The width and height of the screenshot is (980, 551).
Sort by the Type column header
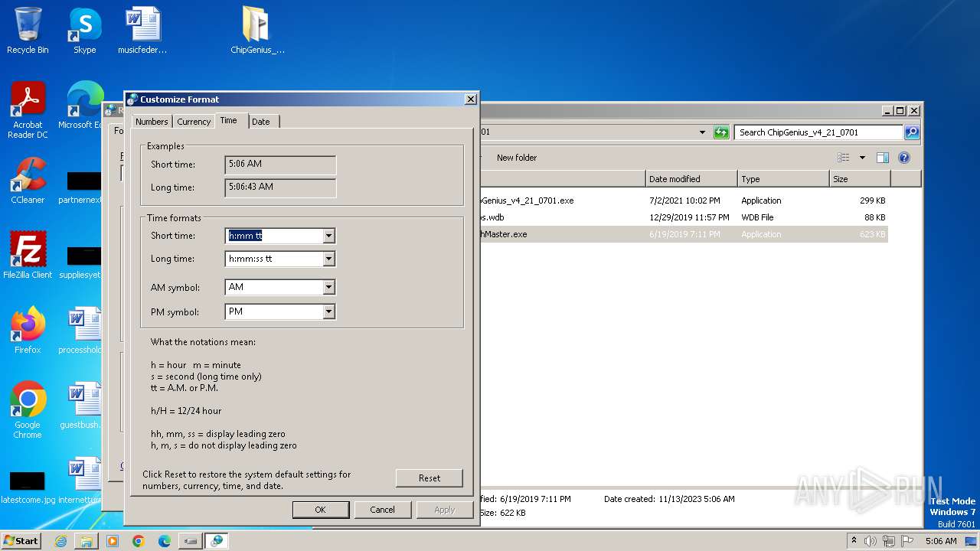point(783,179)
